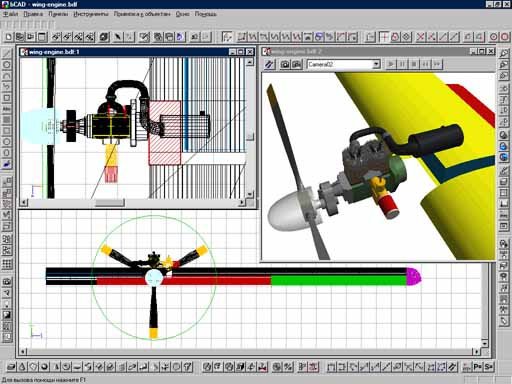The height and width of the screenshot is (384, 512).
Task: Click the play button in the camera toolbar
Action: coord(391,64)
